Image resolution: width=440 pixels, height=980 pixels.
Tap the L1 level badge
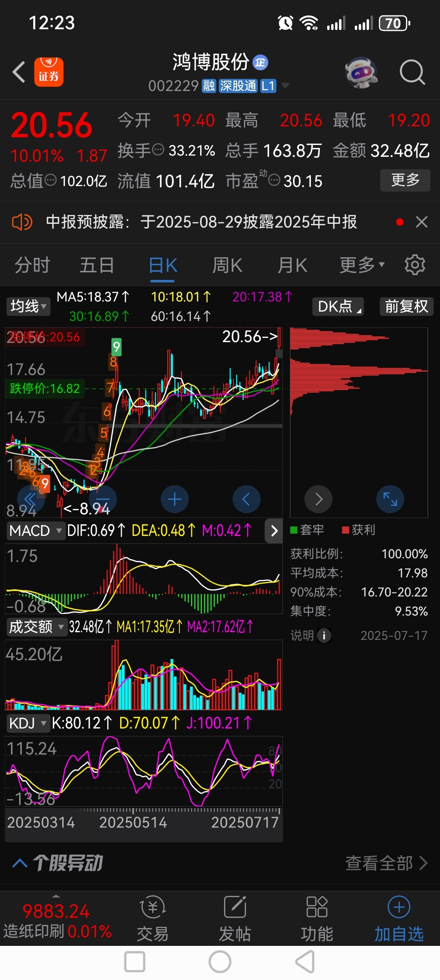coord(268,86)
